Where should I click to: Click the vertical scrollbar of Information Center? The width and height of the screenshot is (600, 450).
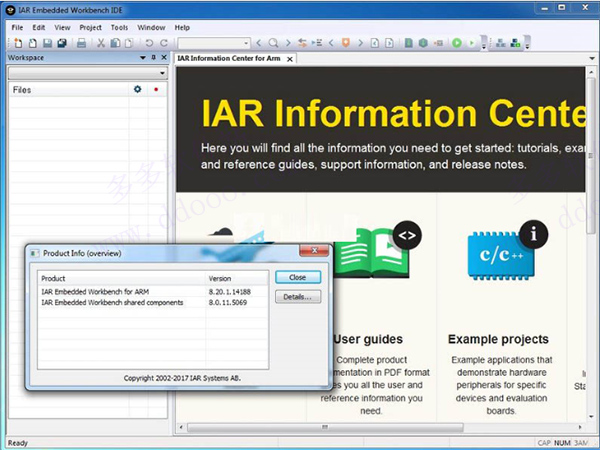pos(592,155)
